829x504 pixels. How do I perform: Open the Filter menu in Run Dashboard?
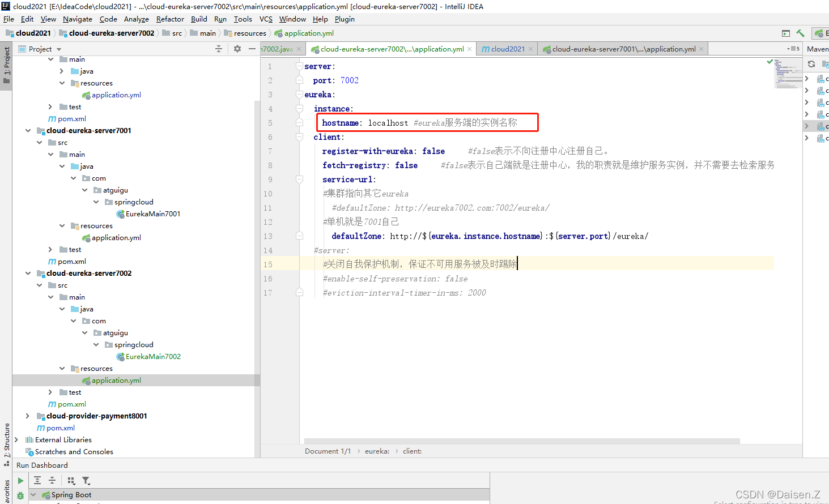coord(86,481)
